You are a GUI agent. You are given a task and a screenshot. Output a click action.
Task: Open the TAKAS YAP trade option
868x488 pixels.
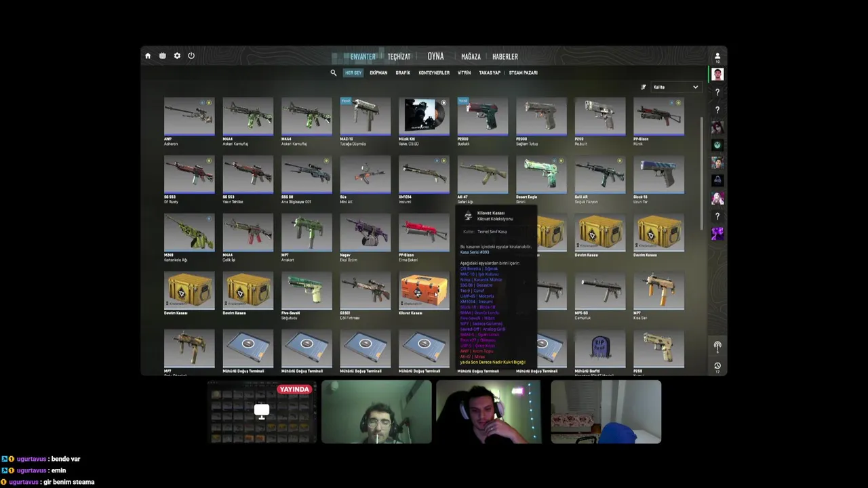[490, 73]
